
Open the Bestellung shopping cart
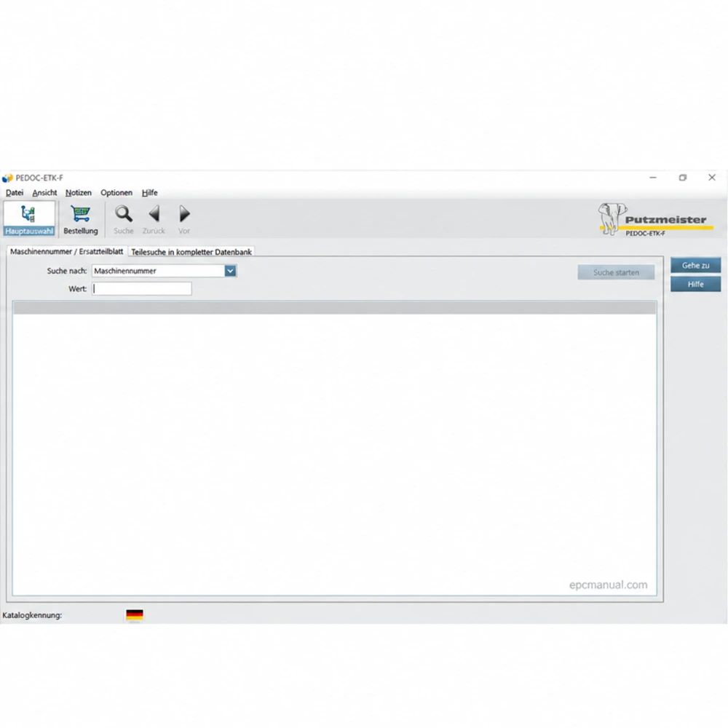[x=80, y=218]
